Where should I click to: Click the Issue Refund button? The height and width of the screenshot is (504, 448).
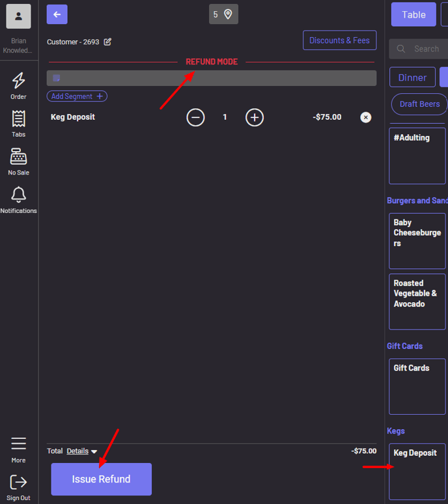[x=102, y=479]
